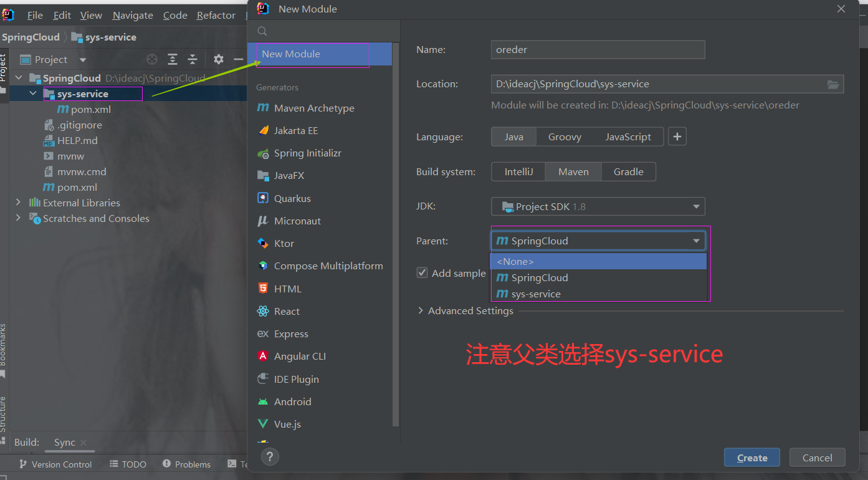Viewport: 868px width, 480px height.
Task: Open the Navigate menu
Action: pos(133,15)
